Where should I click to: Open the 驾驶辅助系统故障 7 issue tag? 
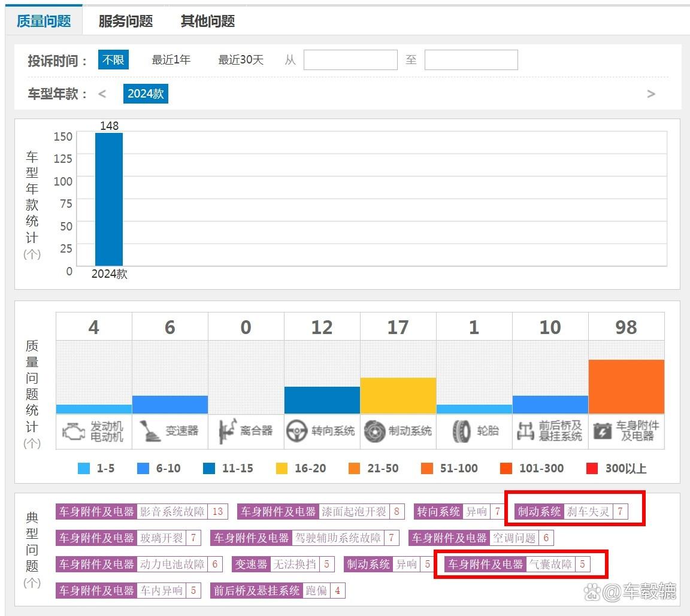click(304, 538)
